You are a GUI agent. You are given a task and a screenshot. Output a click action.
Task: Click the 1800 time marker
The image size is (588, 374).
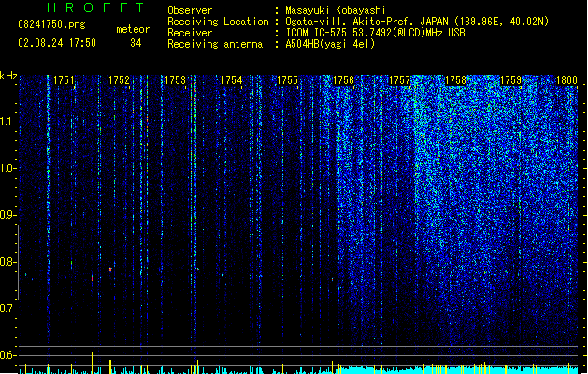[x=567, y=80]
